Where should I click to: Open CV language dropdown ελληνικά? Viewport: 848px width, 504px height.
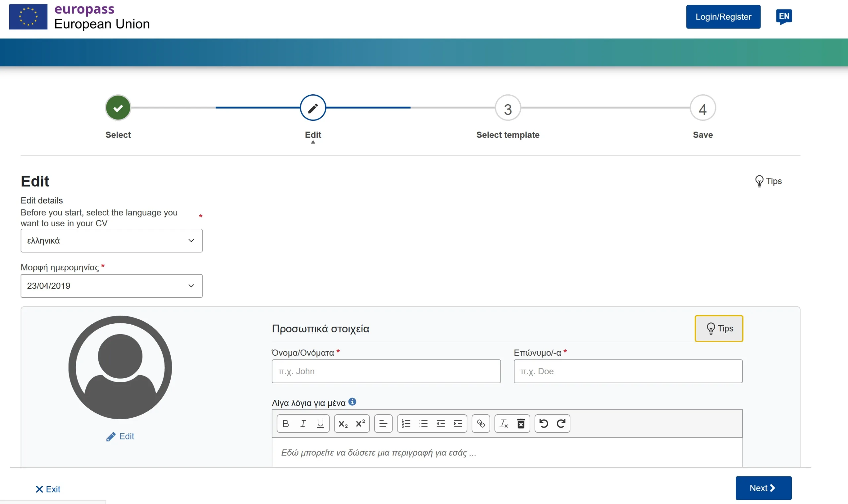pyautogui.click(x=112, y=241)
